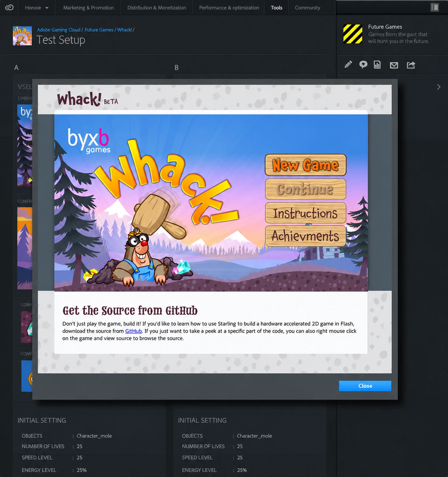Click the Creative Cloud logo icon
This screenshot has height=477, width=448.
[x=9, y=8]
